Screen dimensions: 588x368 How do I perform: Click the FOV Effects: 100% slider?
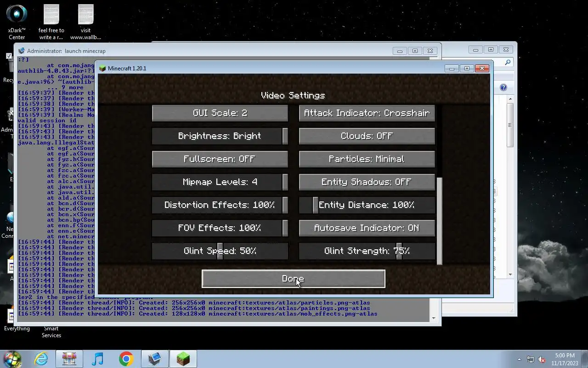click(220, 228)
